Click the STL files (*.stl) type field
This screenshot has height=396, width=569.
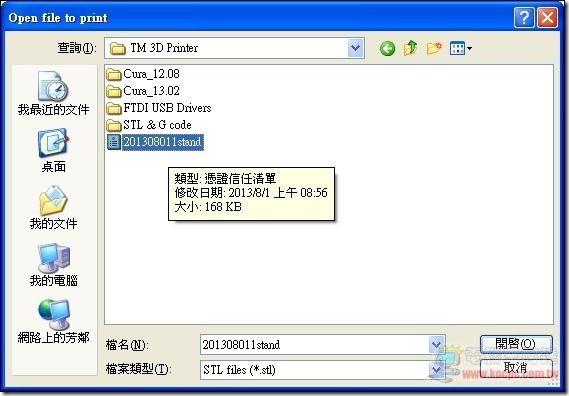coord(314,370)
